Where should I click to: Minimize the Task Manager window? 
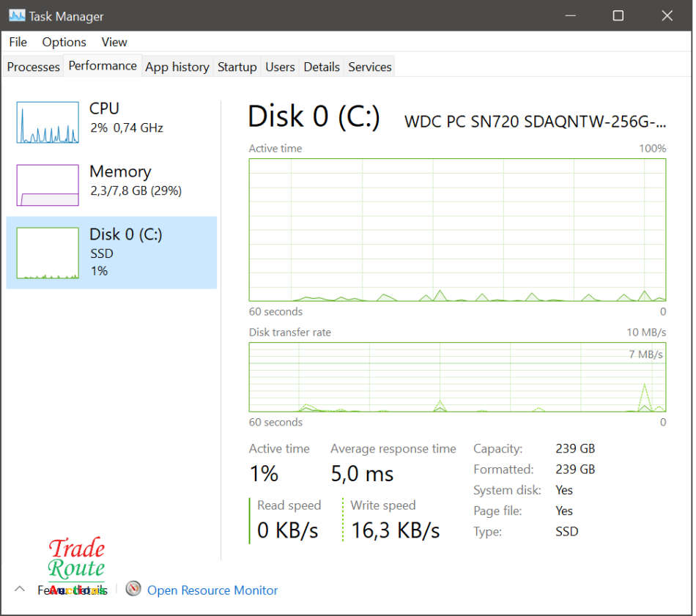569,15
